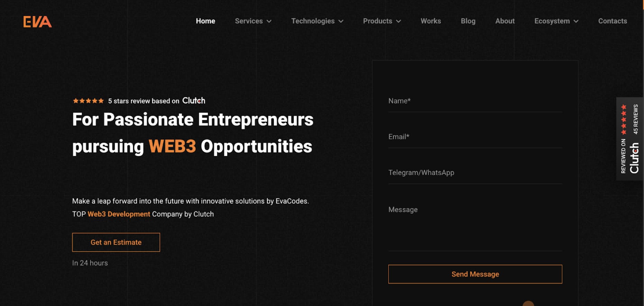Open the Technologies dropdown
This screenshot has height=306, width=644.
tap(317, 21)
